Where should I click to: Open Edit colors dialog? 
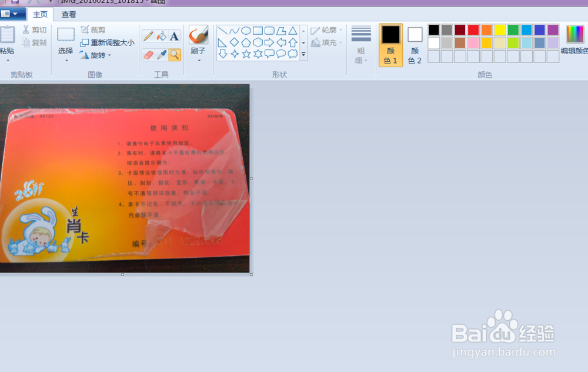(x=574, y=40)
